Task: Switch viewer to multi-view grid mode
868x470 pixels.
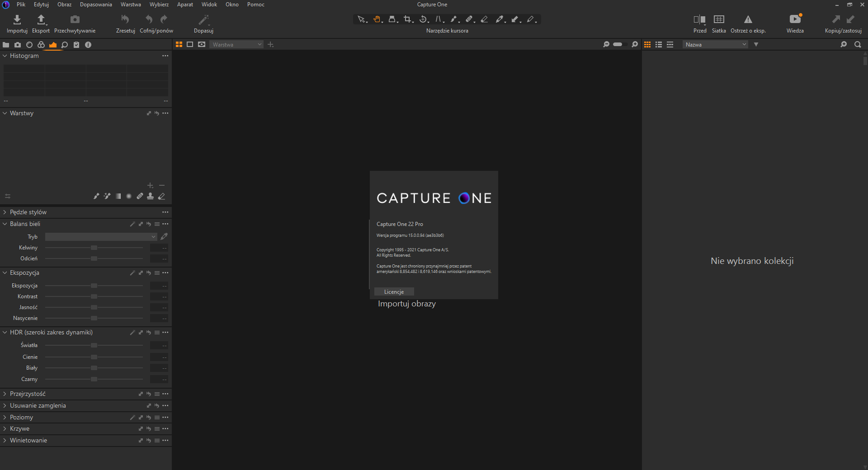Action: [179, 44]
